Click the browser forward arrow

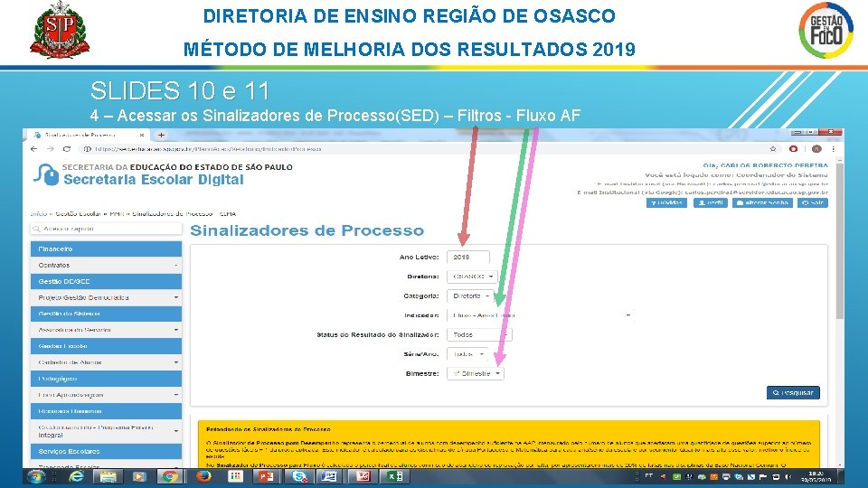pos(51,149)
